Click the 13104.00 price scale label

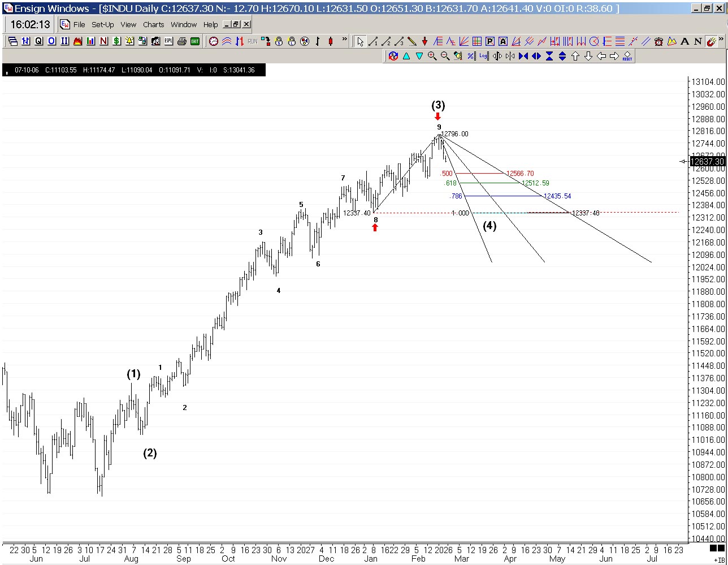click(x=708, y=82)
